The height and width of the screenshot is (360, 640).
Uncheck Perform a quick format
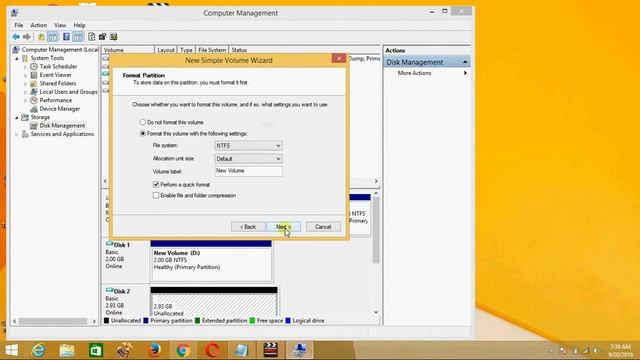pyautogui.click(x=156, y=184)
